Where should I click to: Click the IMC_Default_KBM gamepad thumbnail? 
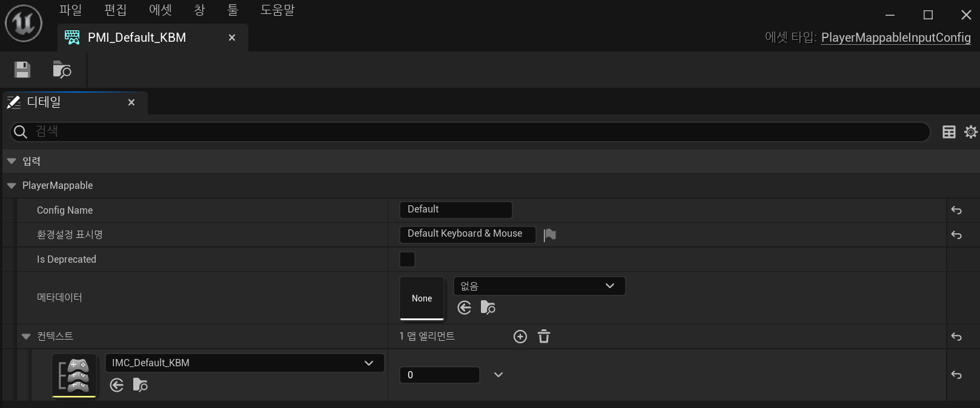point(74,375)
